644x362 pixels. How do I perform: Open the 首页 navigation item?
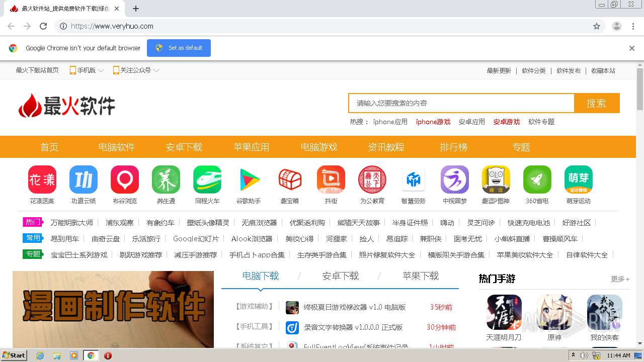[x=49, y=147]
